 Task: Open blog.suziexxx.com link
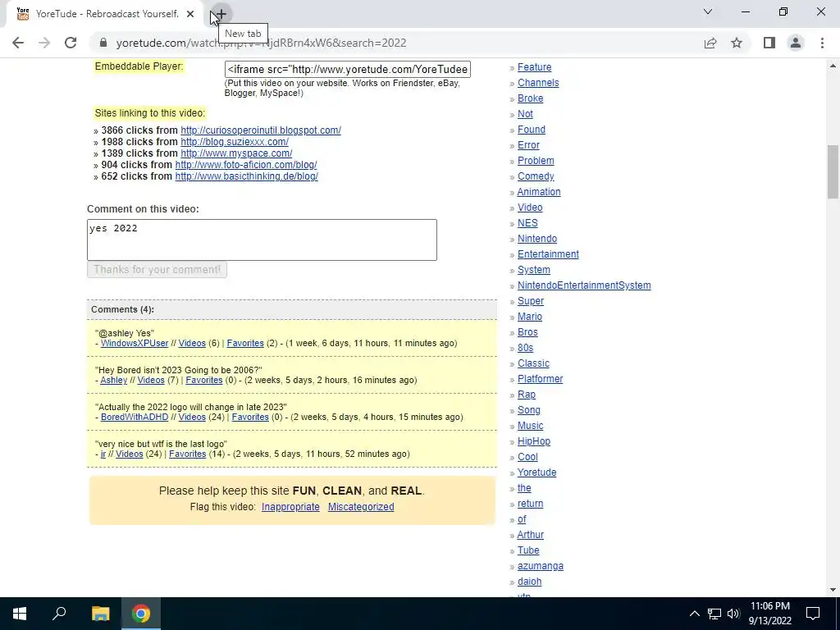coord(235,142)
